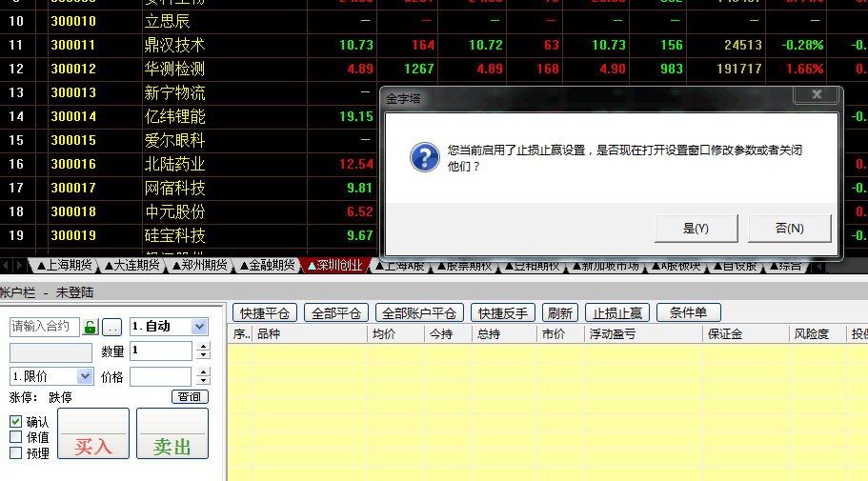This screenshot has height=481, width=868.
Task: Toggle the 确认 checkbox
Action: (x=16, y=422)
